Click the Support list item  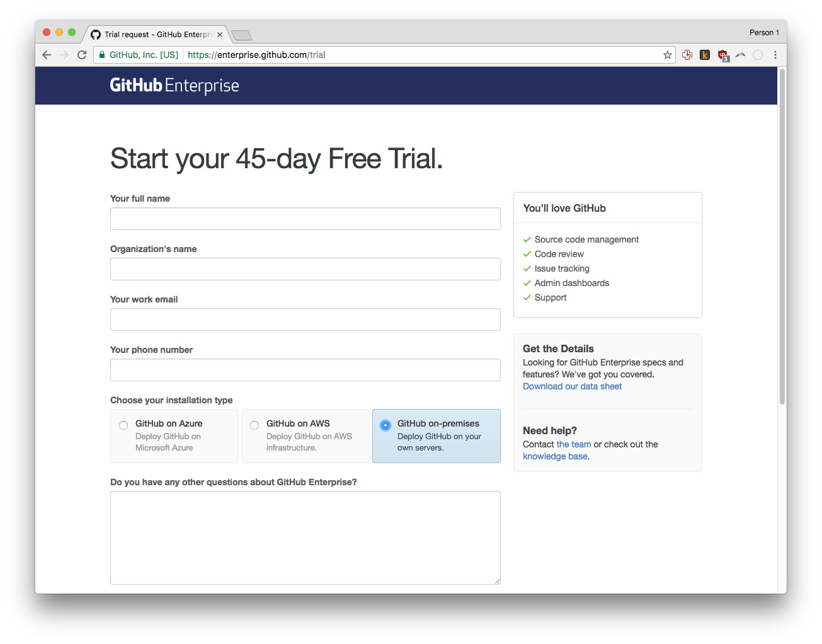coord(545,297)
